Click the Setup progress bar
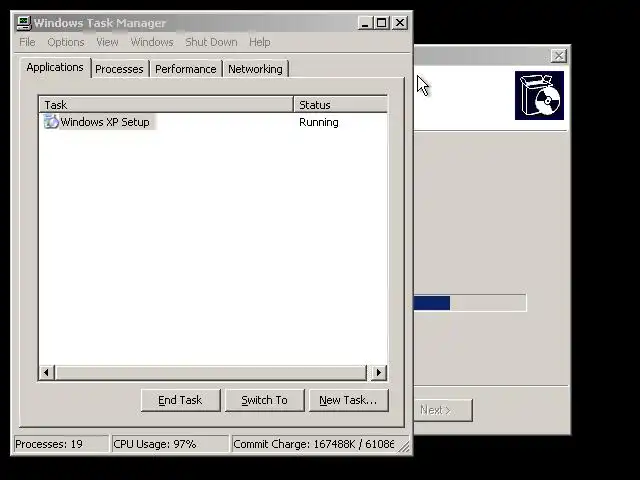 (x=470, y=303)
